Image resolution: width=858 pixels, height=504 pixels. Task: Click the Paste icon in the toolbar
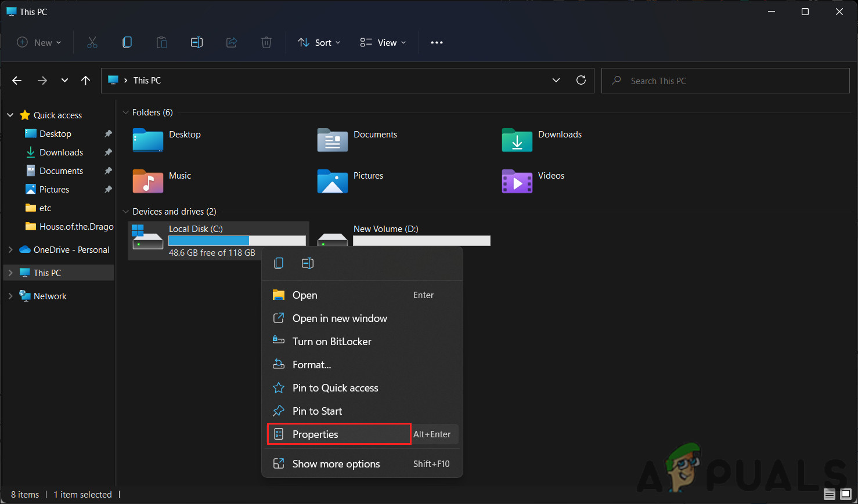[162, 42]
